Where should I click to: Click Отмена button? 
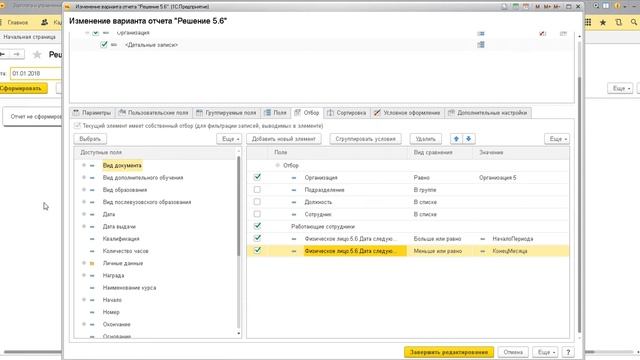[513, 352]
